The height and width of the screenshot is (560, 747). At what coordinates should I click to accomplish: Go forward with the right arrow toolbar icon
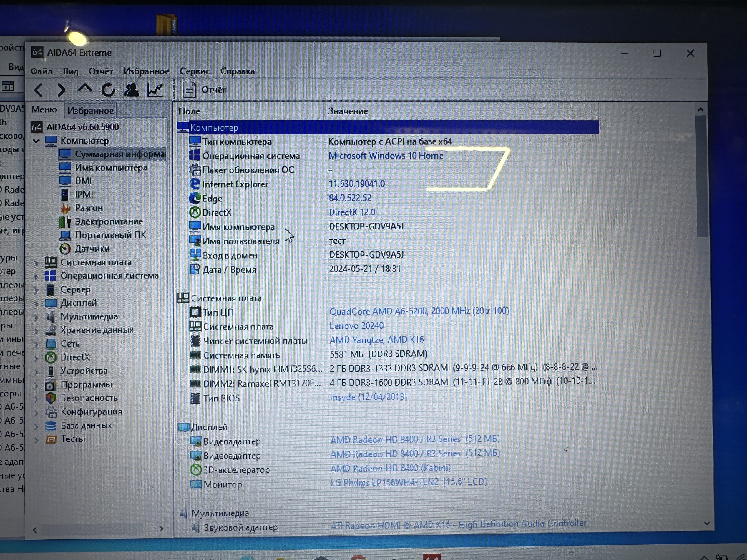61,90
